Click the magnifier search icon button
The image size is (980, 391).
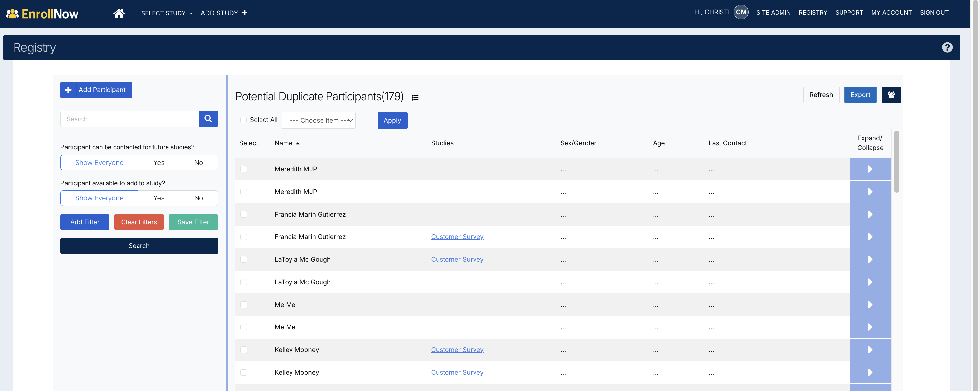click(208, 119)
